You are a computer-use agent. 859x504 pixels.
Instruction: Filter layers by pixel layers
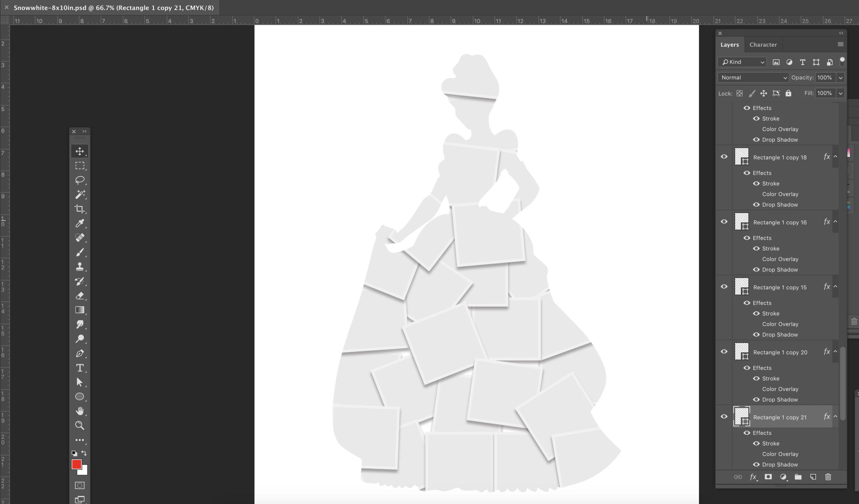(x=776, y=62)
